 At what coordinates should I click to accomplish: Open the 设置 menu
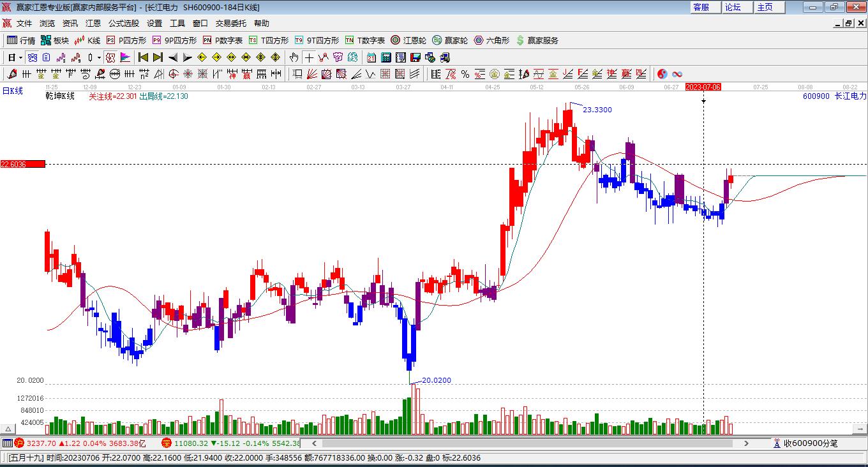click(154, 24)
